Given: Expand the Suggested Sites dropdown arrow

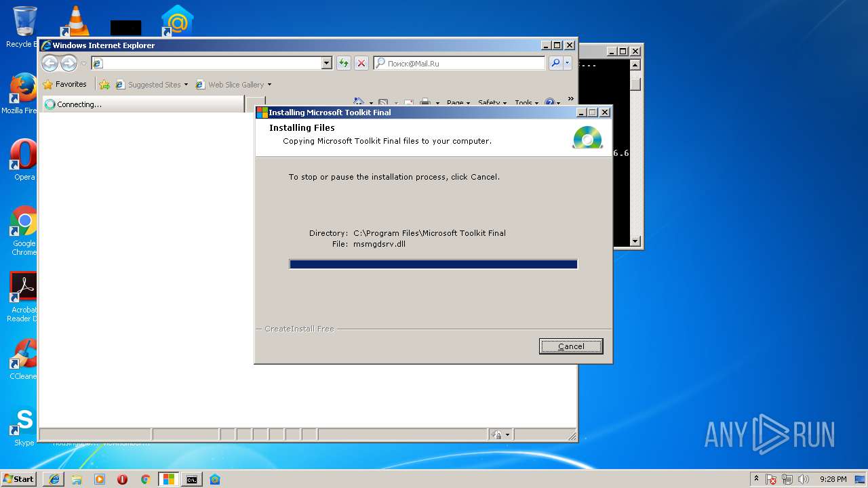Looking at the screenshot, I should 186,85.
